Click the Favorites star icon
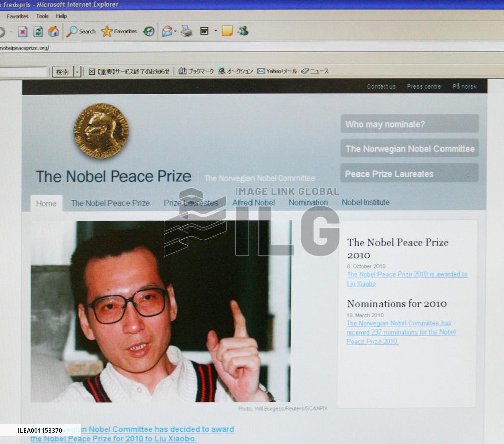This screenshot has height=444, width=504. coord(107,31)
